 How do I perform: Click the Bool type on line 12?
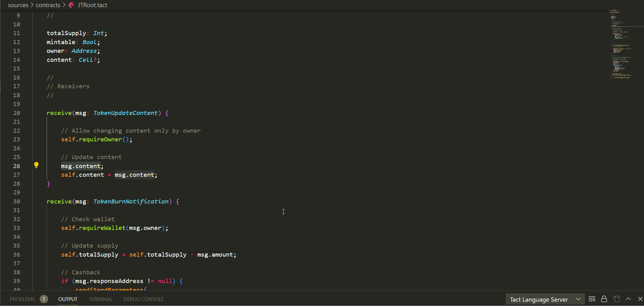click(x=89, y=42)
